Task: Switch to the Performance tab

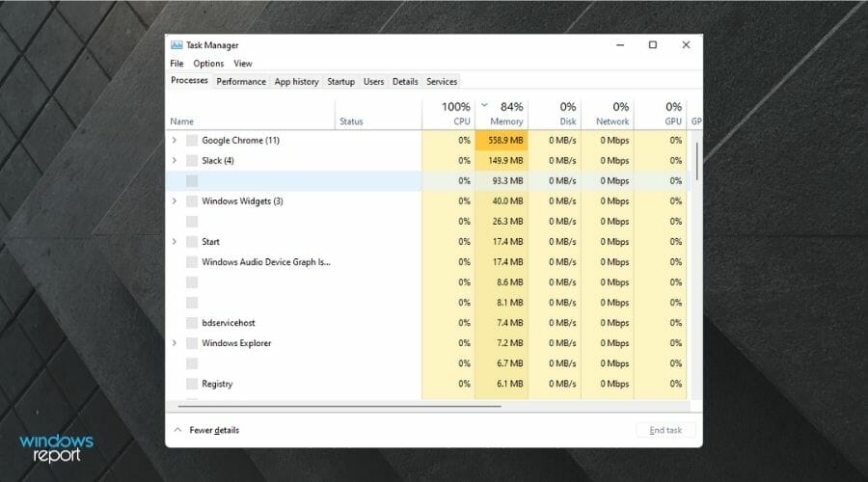Action: point(241,81)
